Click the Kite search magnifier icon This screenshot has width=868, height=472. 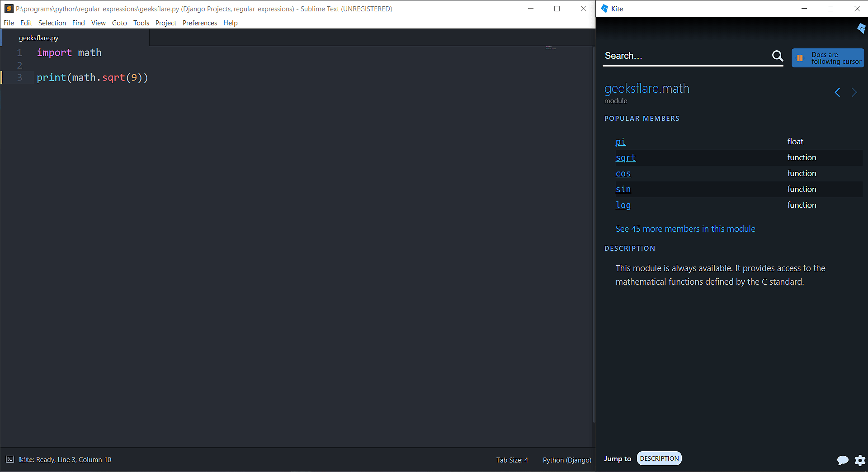[777, 56]
